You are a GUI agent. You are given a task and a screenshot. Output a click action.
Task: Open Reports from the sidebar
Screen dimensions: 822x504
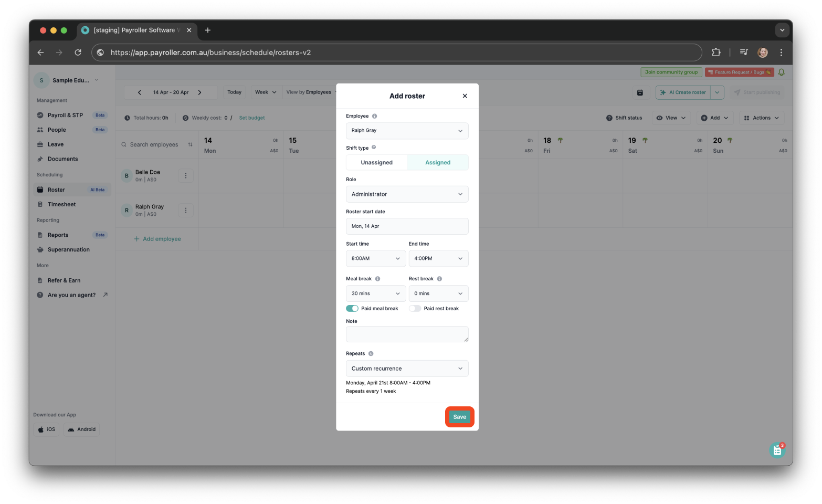58,235
